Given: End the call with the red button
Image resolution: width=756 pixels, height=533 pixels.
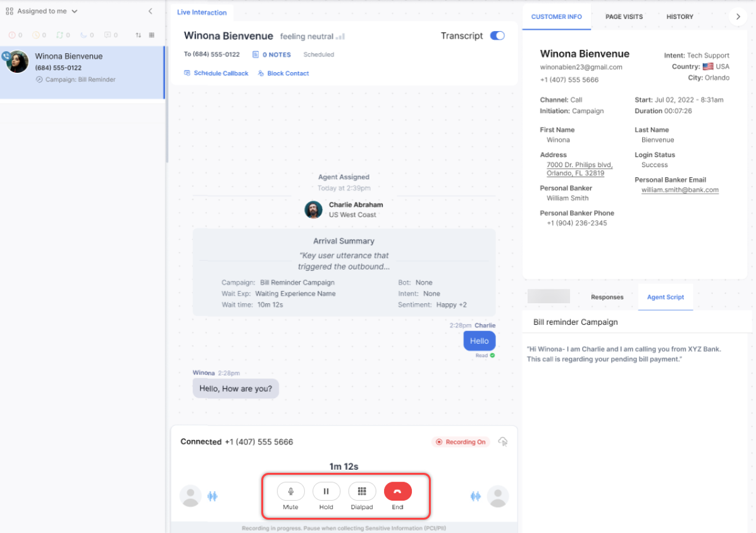Looking at the screenshot, I should (x=397, y=491).
